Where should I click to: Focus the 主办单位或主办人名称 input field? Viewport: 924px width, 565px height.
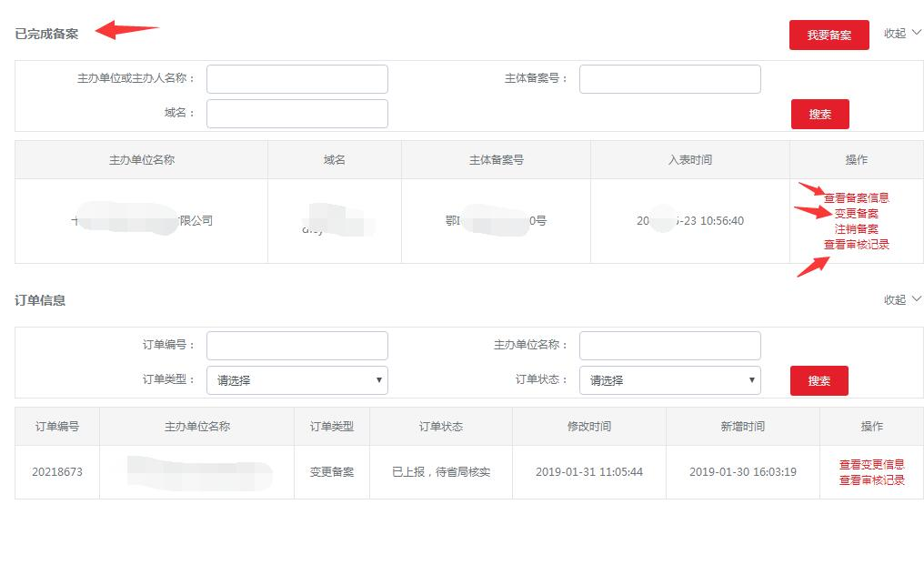coord(296,79)
